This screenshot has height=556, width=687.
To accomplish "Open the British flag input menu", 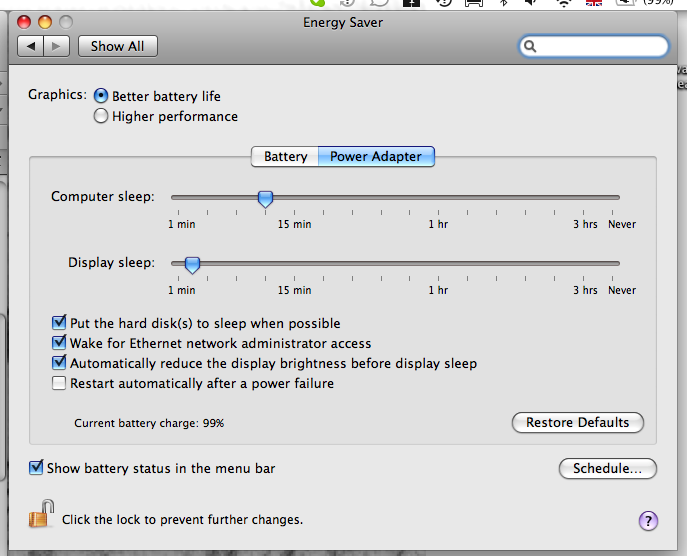I will 594,3.
